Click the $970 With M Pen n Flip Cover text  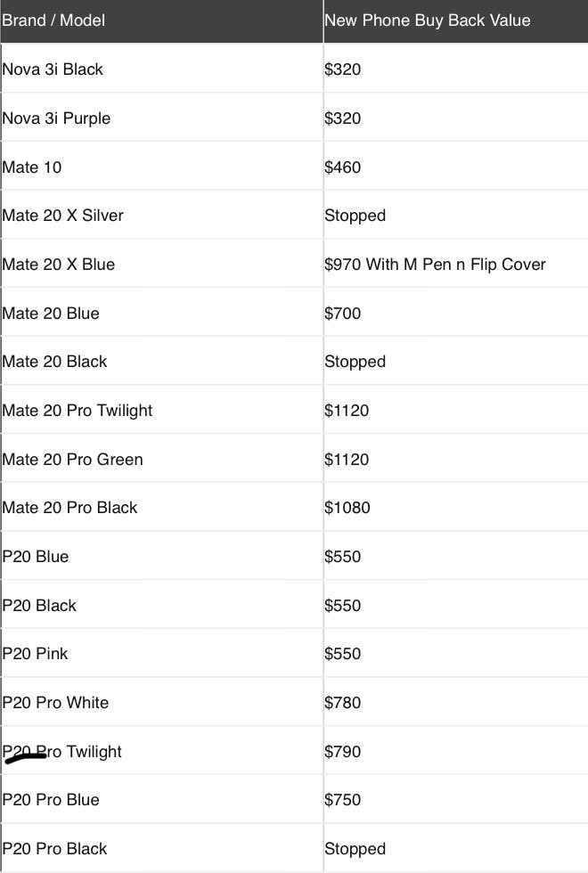435,265
